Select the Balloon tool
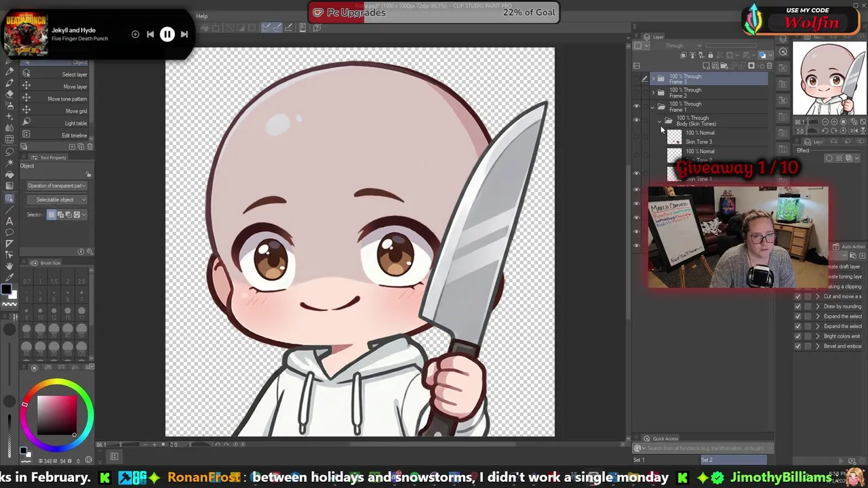The height and width of the screenshot is (488, 868). click(x=9, y=232)
